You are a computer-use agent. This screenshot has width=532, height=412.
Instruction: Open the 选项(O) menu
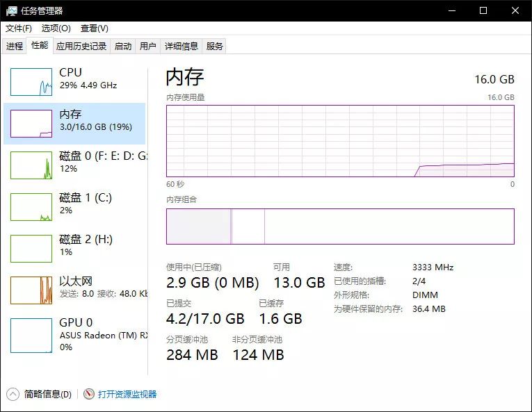(56, 28)
